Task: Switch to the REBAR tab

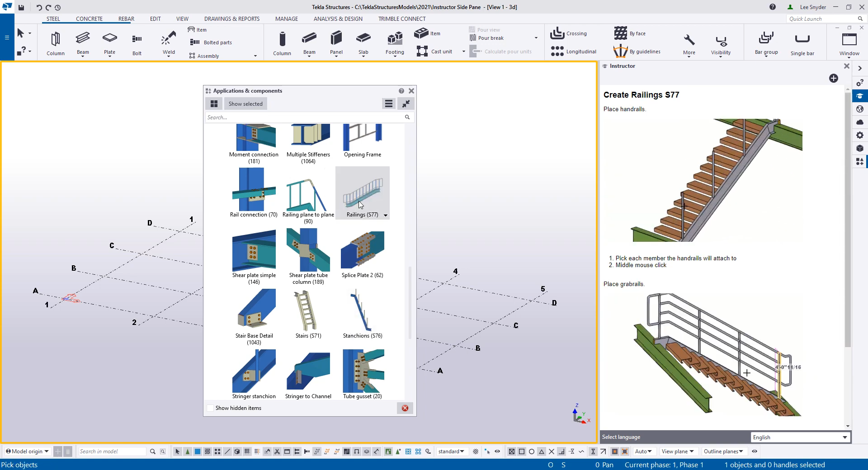Action: (126, 19)
